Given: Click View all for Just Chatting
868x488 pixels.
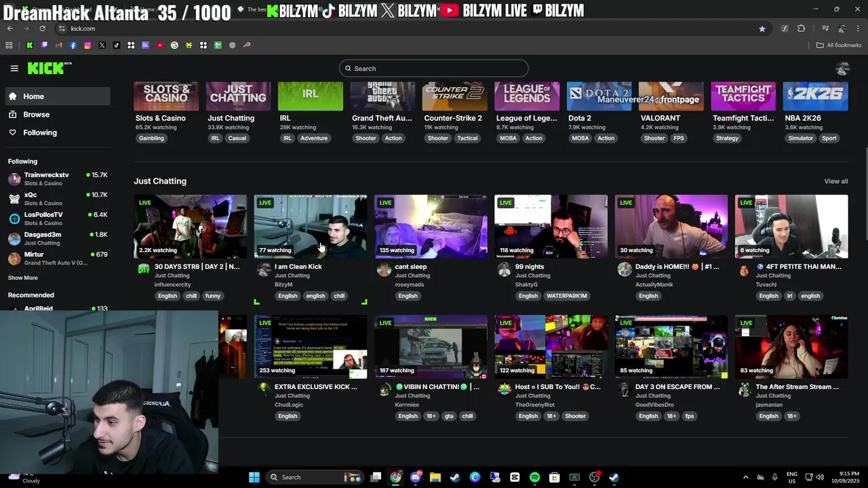Looking at the screenshot, I should pos(835,181).
